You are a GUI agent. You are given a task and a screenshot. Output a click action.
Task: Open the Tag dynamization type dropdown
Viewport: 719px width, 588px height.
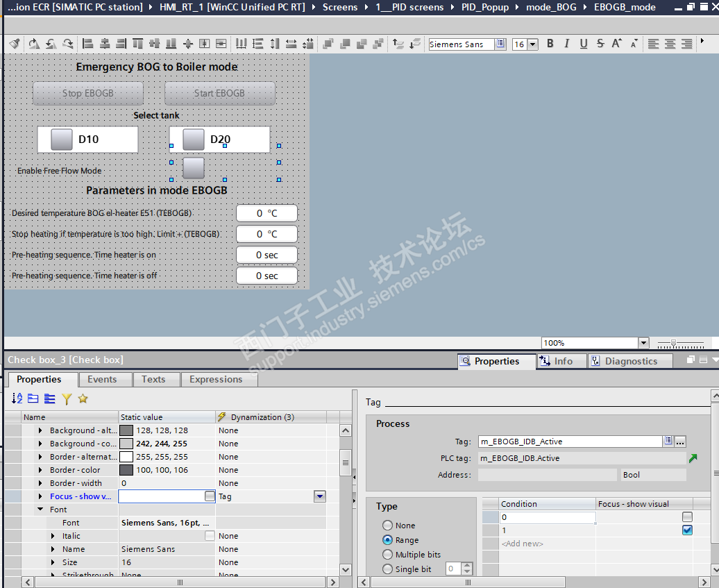tap(320, 496)
